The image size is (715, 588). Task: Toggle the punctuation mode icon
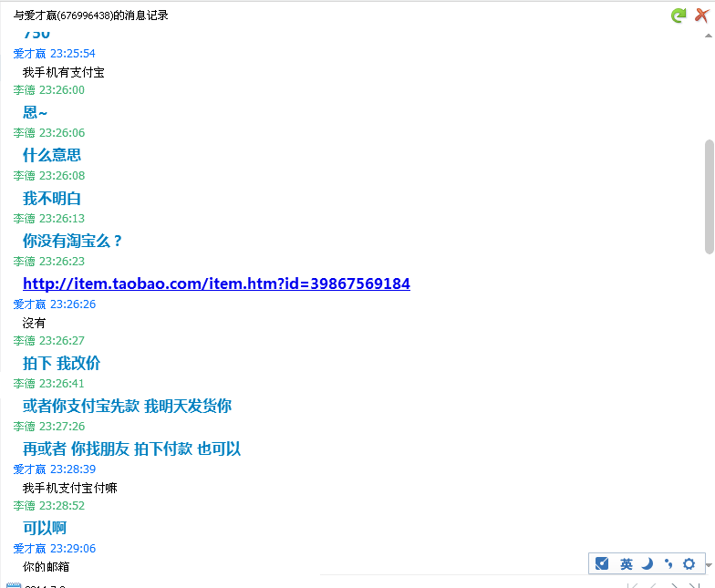click(x=668, y=563)
